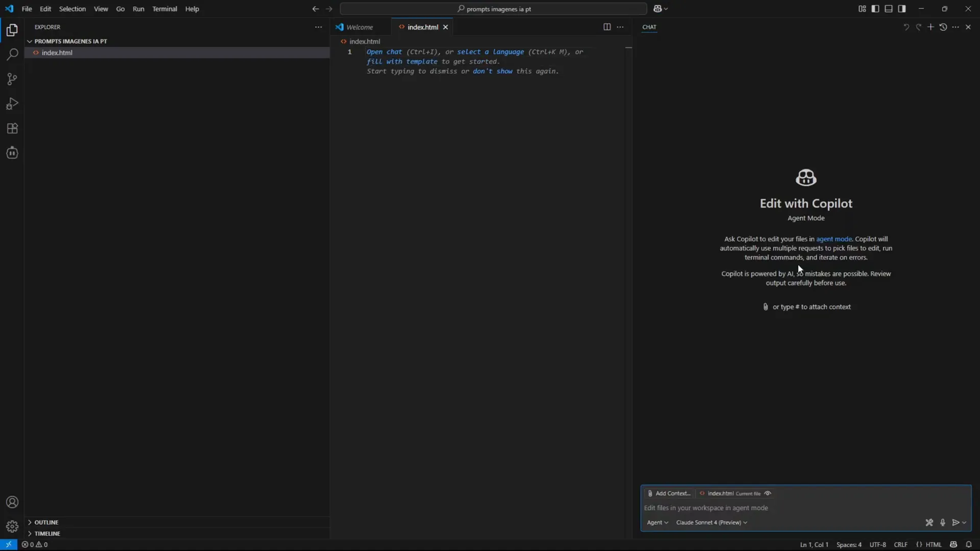Open Source Control in the Activity Bar

coord(12,79)
